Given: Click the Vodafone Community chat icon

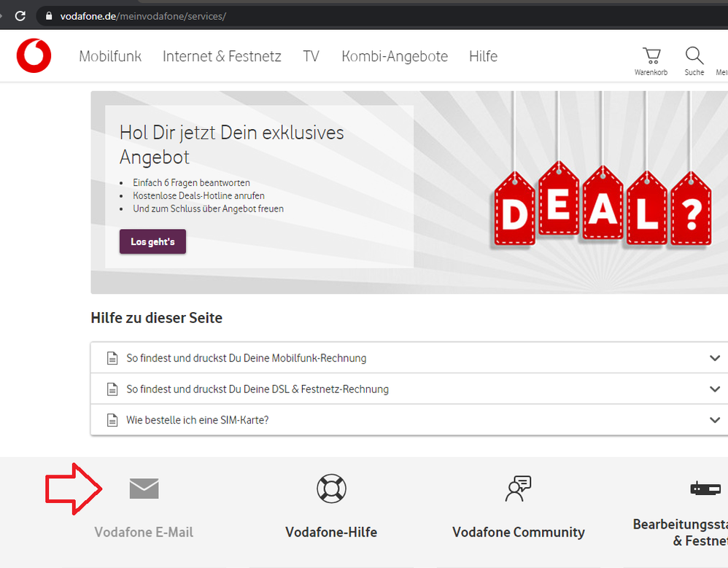Looking at the screenshot, I should click(518, 489).
